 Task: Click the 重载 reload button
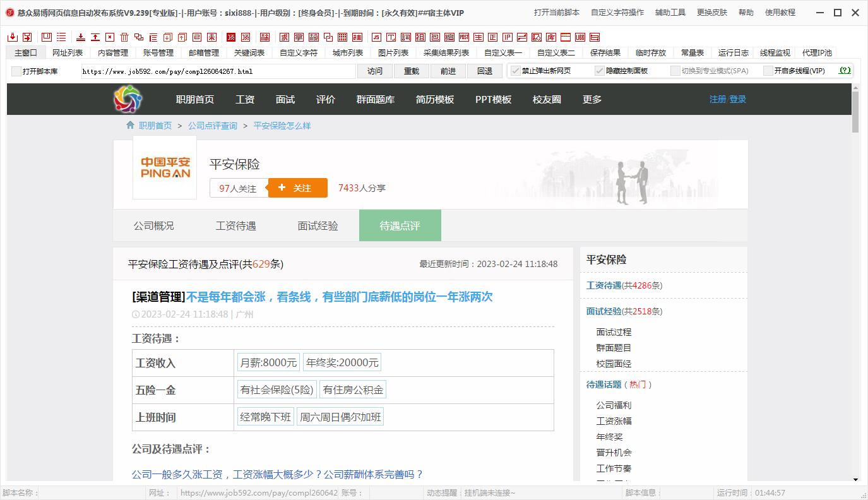tap(412, 71)
